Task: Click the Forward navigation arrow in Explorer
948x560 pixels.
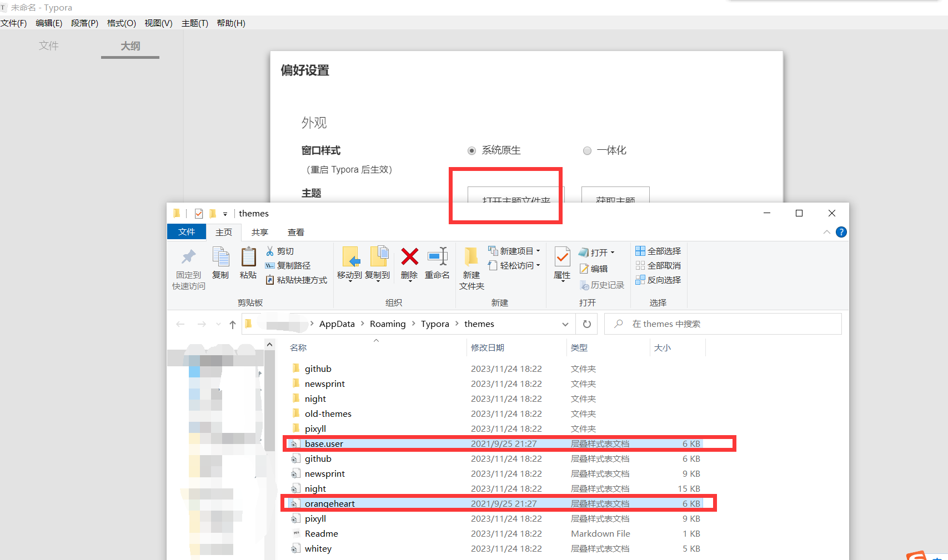Action: pyautogui.click(x=202, y=324)
